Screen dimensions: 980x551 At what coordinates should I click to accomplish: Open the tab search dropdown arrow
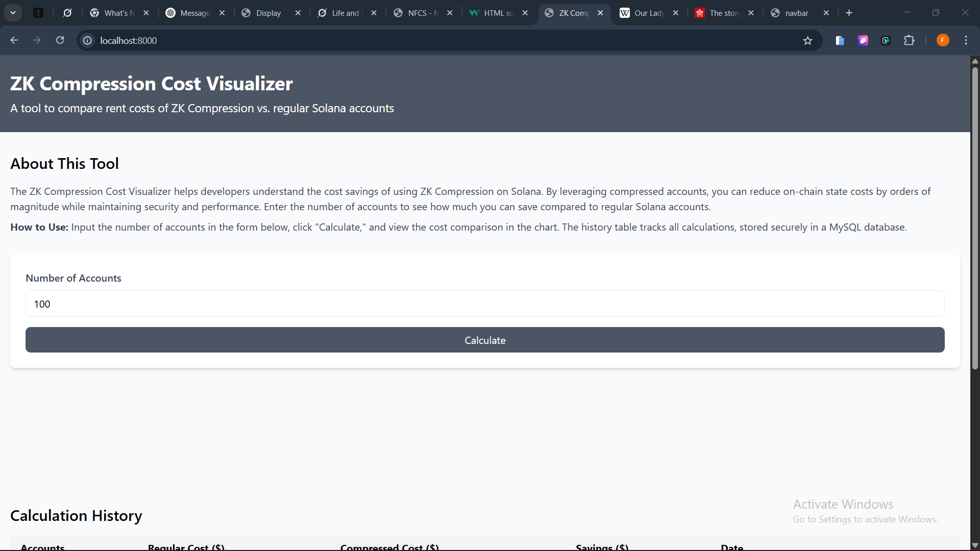click(x=13, y=13)
